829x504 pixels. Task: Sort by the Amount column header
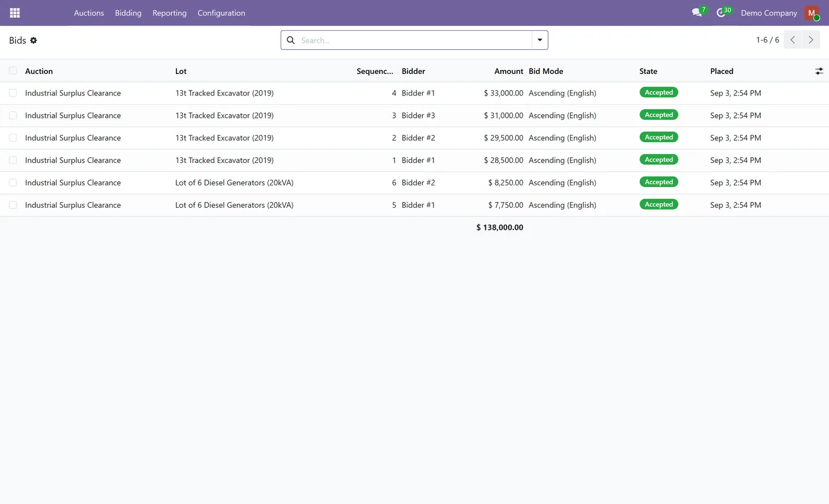point(509,71)
